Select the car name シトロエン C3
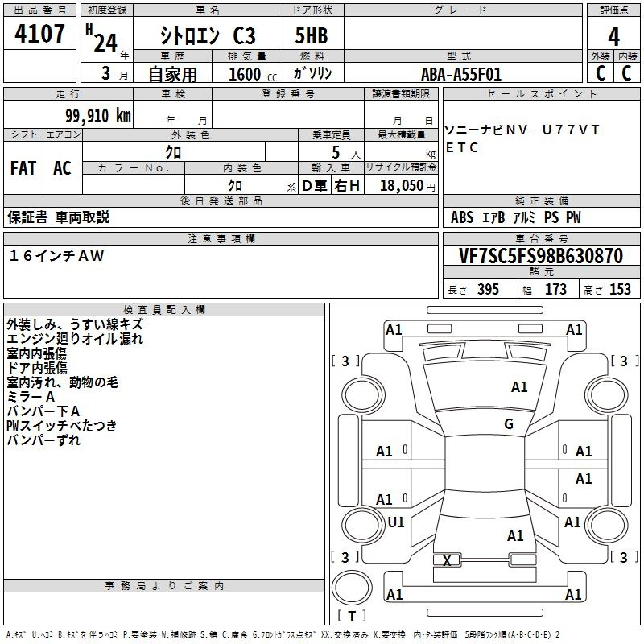644x644 pixels. point(208,35)
